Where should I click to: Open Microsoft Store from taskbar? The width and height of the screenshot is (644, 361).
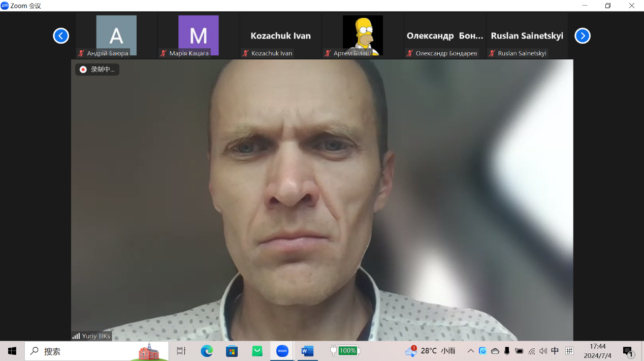coord(232,351)
